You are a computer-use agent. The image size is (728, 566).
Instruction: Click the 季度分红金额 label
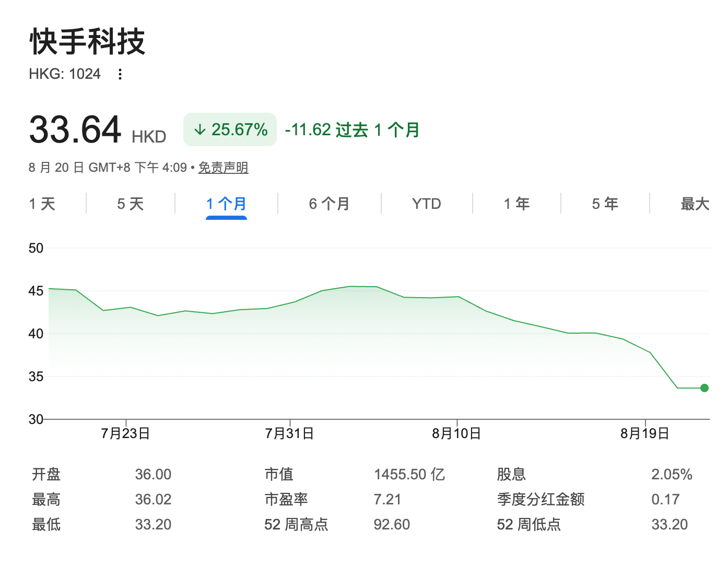pos(541,499)
